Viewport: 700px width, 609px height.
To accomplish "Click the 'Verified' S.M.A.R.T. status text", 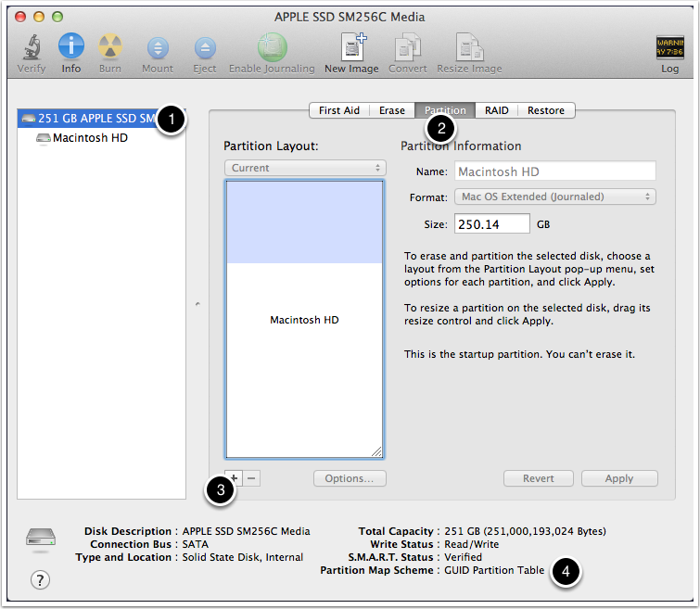I will point(463,557).
